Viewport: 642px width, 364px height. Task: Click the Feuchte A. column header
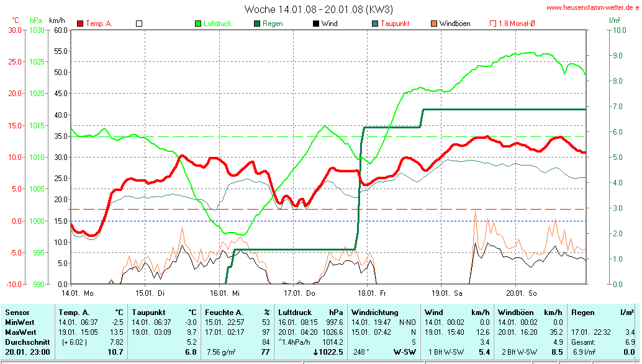[224, 313]
